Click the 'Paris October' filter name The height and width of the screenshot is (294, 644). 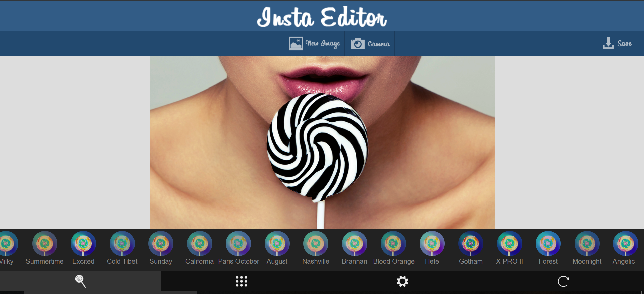click(x=238, y=261)
